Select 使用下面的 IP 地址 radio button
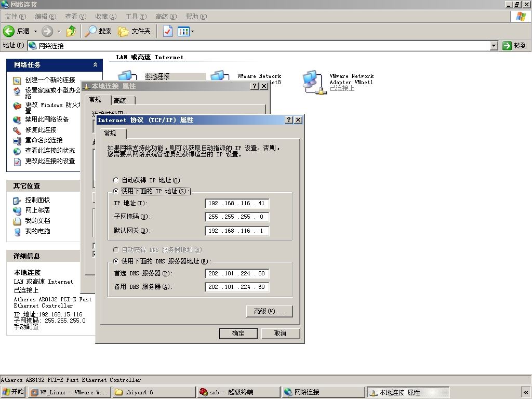 (116, 191)
